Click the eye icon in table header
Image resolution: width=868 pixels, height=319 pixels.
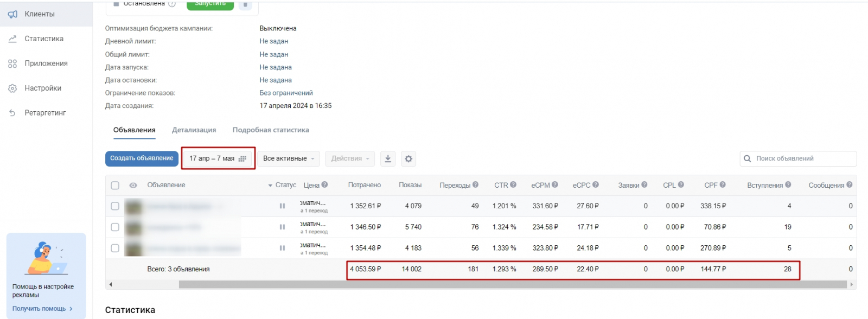(x=133, y=186)
